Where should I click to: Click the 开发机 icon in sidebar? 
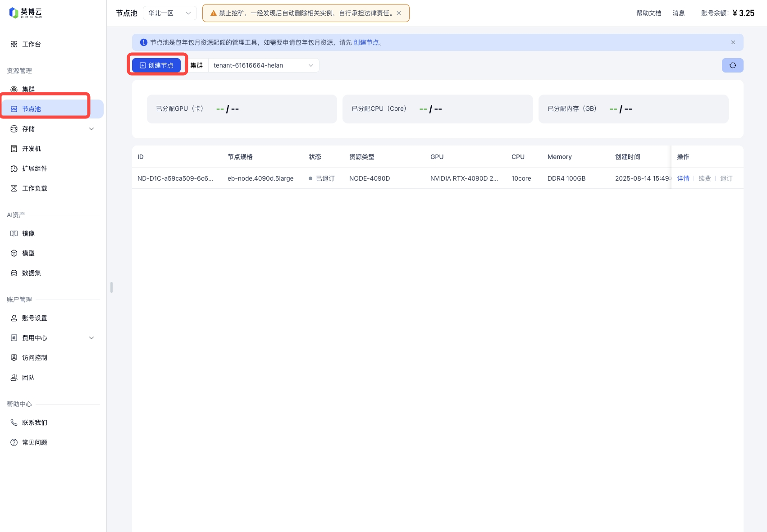[x=14, y=149]
